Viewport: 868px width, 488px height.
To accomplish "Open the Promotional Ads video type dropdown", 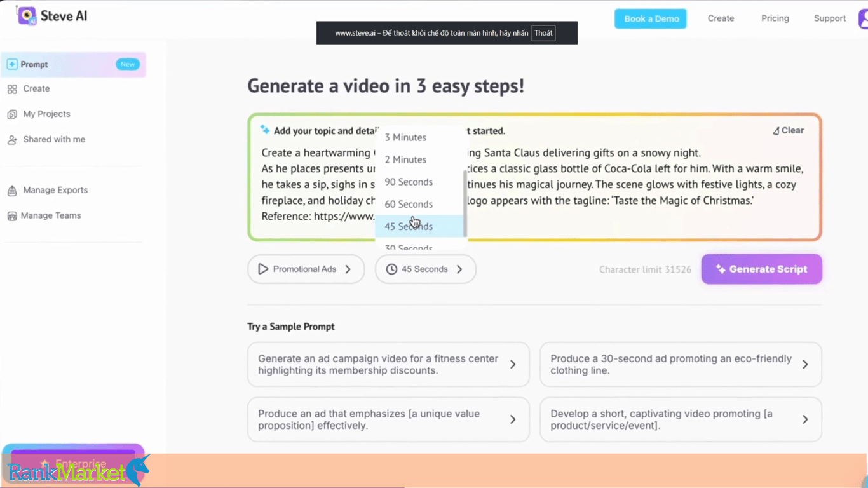I will click(306, 269).
